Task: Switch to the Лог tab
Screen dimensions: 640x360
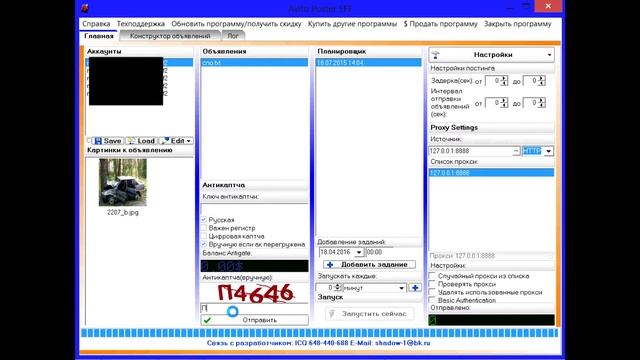Action: click(x=233, y=36)
